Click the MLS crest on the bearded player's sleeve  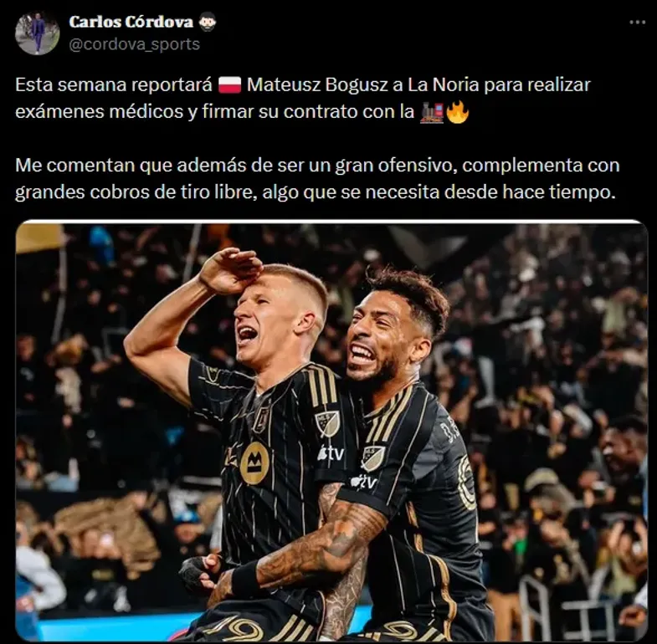coord(372,458)
